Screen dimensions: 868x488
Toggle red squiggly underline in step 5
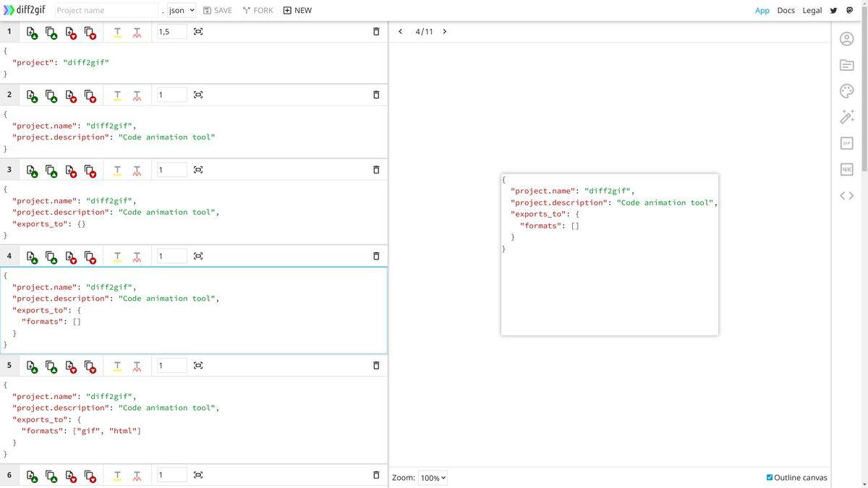[x=137, y=366]
